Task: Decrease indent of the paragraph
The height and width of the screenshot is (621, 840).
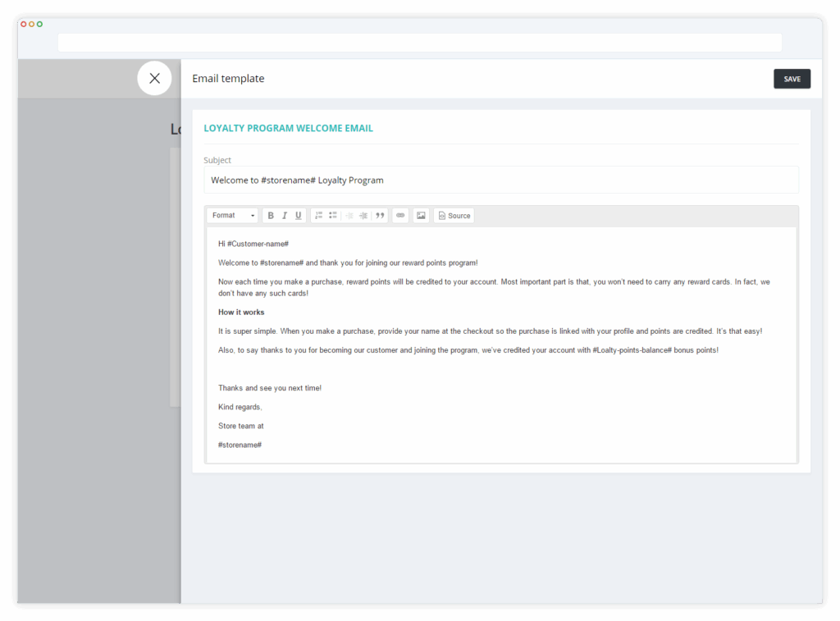Action: (x=349, y=216)
